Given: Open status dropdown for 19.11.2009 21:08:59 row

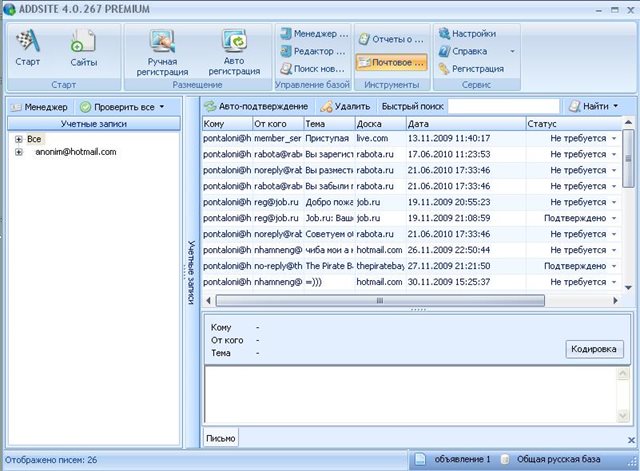Looking at the screenshot, I should (614, 218).
